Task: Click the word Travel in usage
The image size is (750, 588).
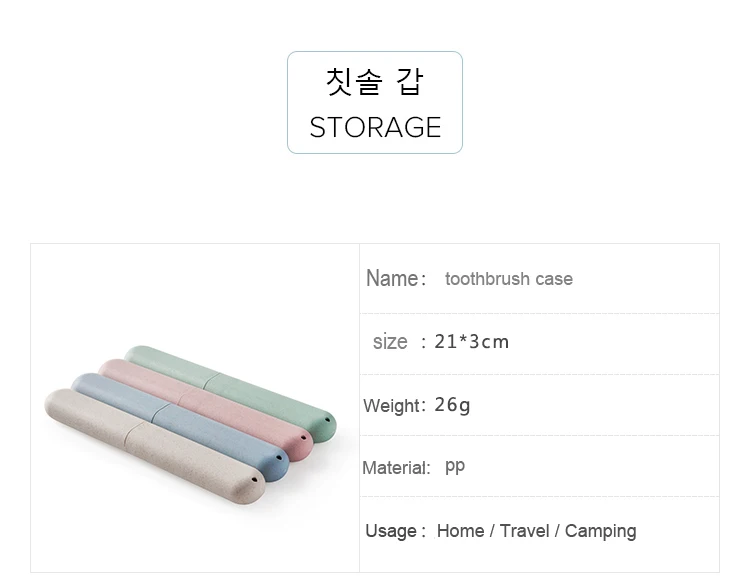Action: 525,531
